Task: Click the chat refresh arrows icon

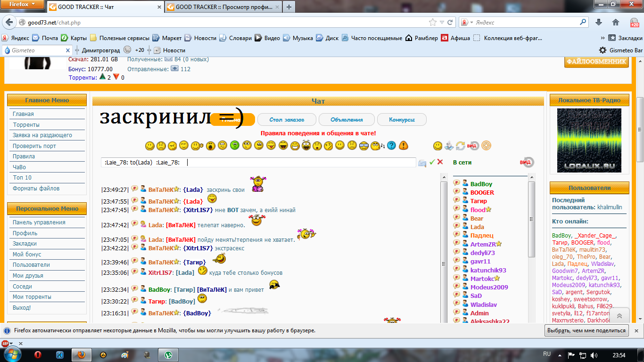Action: coord(461,146)
